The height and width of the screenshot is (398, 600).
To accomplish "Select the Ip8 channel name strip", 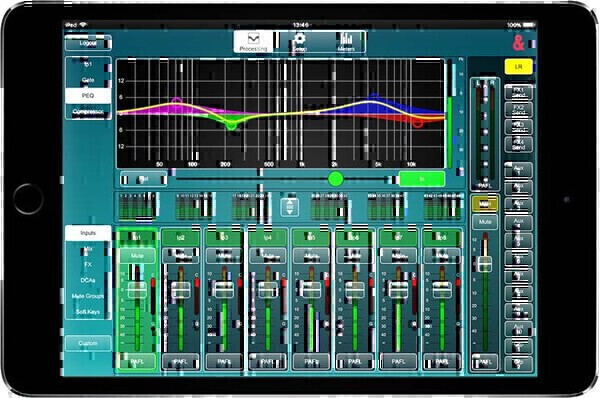I will pyautogui.click(x=442, y=238).
